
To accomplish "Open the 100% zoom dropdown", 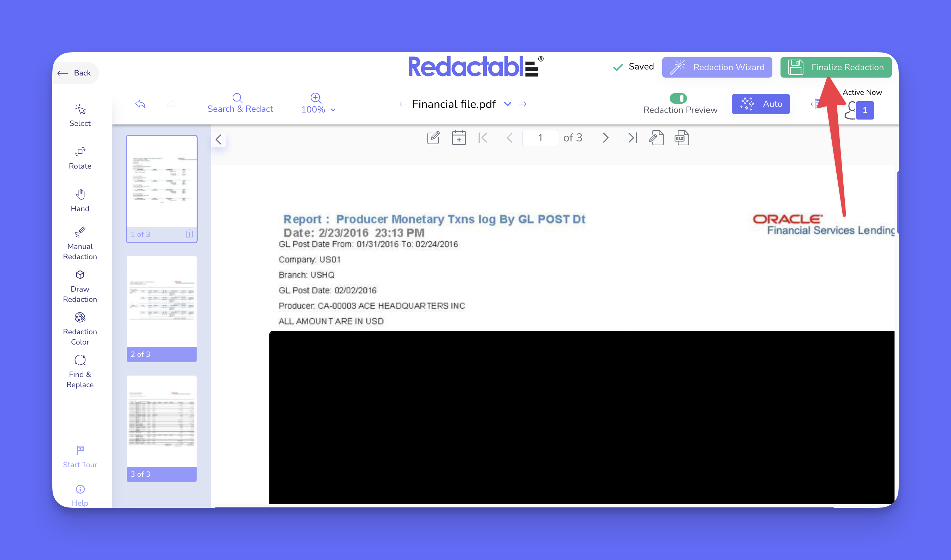I will pos(318,109).
